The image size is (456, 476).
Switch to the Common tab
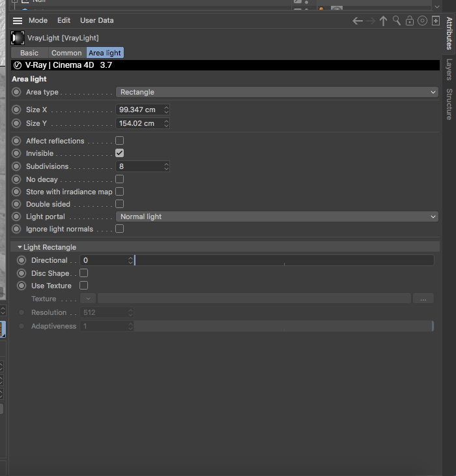pyautogui.click(x=66, y=53)
